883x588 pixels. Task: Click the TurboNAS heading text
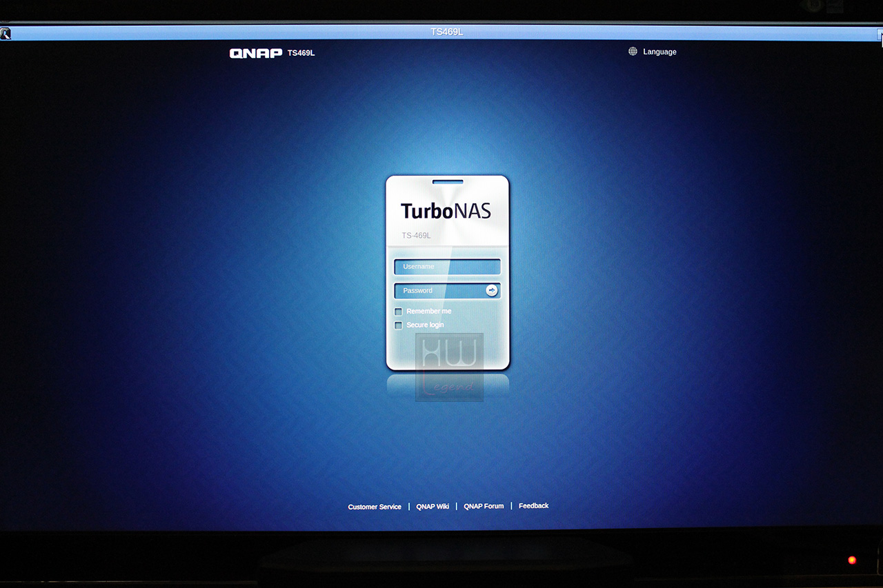coord(446,210)
